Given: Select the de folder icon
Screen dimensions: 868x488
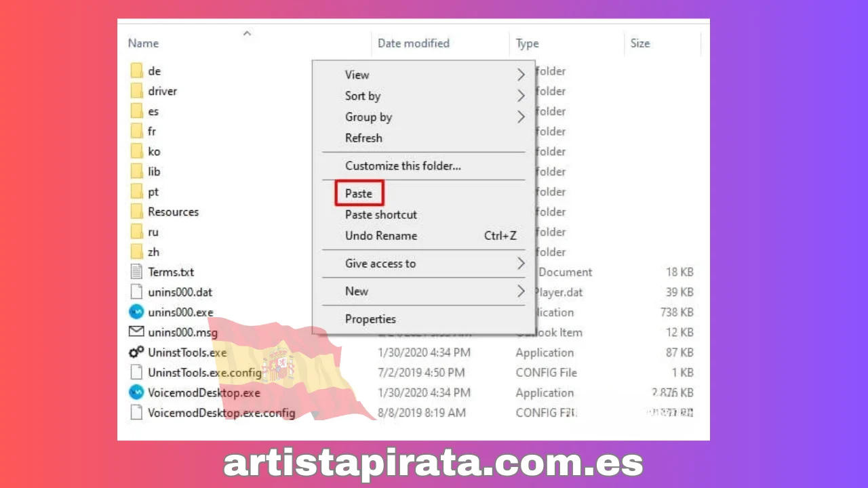Looking at the screenshot, I should click(x=137, y=70).
